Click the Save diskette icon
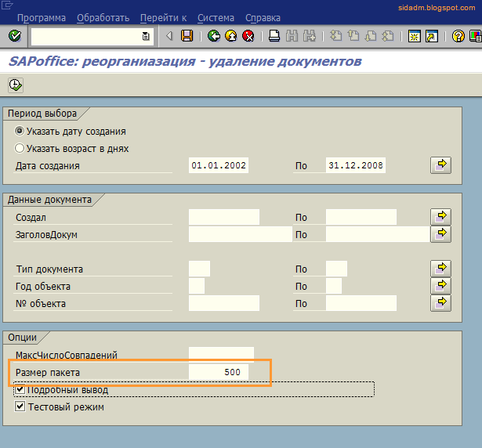The width and height of the screenshot is (482, 448). point(187,36)
